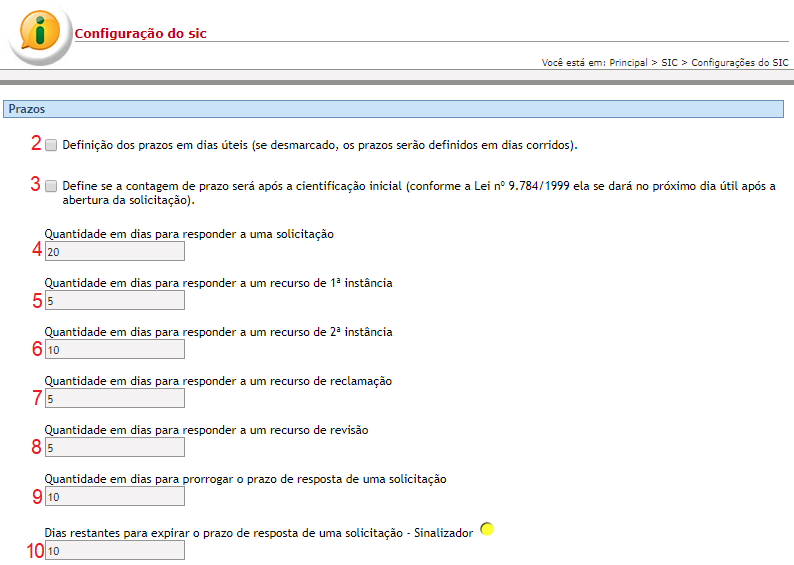Click the Configuração do sic page title
The image size is (794, 565).
pos(140,33)
